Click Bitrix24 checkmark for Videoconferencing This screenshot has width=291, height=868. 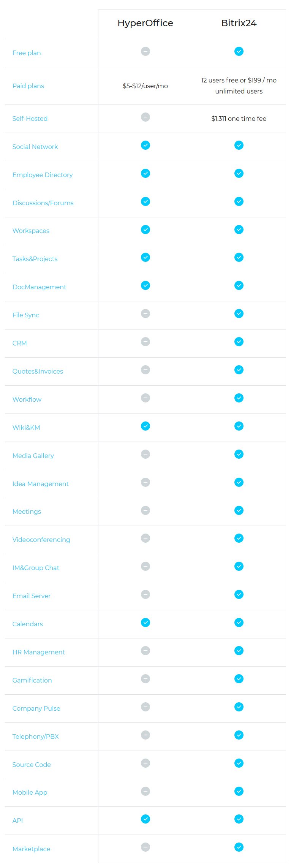(239, 538)
